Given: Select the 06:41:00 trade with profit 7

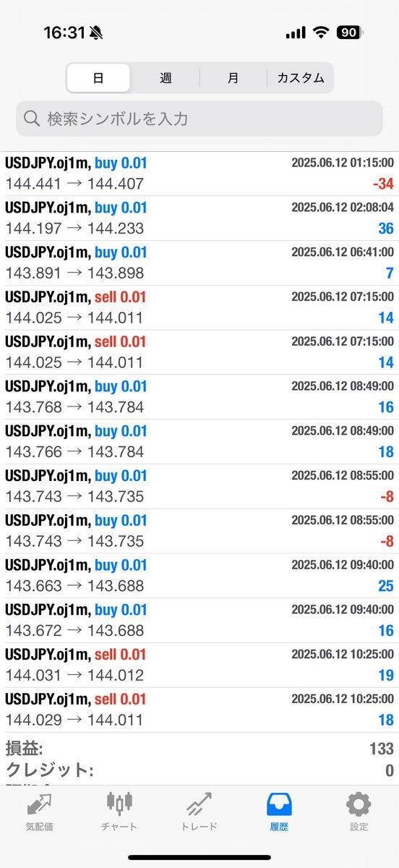Looking at the screenshot, I should pos(199,263).
